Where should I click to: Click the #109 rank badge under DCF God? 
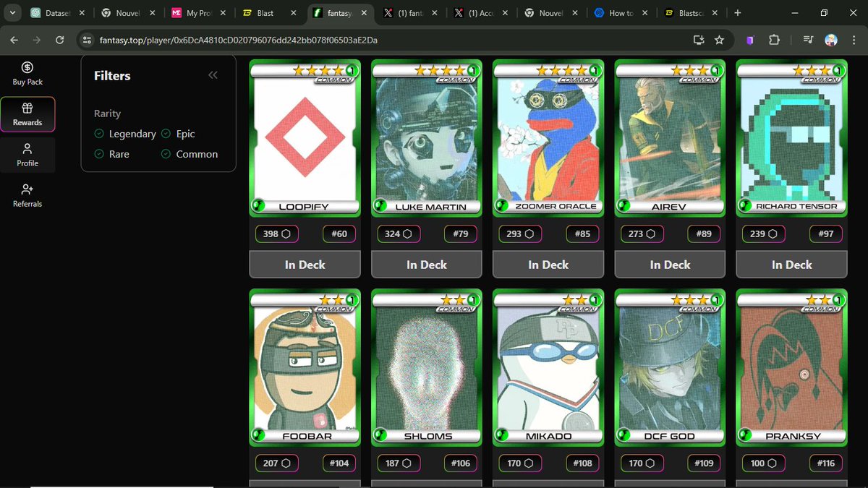coord(704,463)
